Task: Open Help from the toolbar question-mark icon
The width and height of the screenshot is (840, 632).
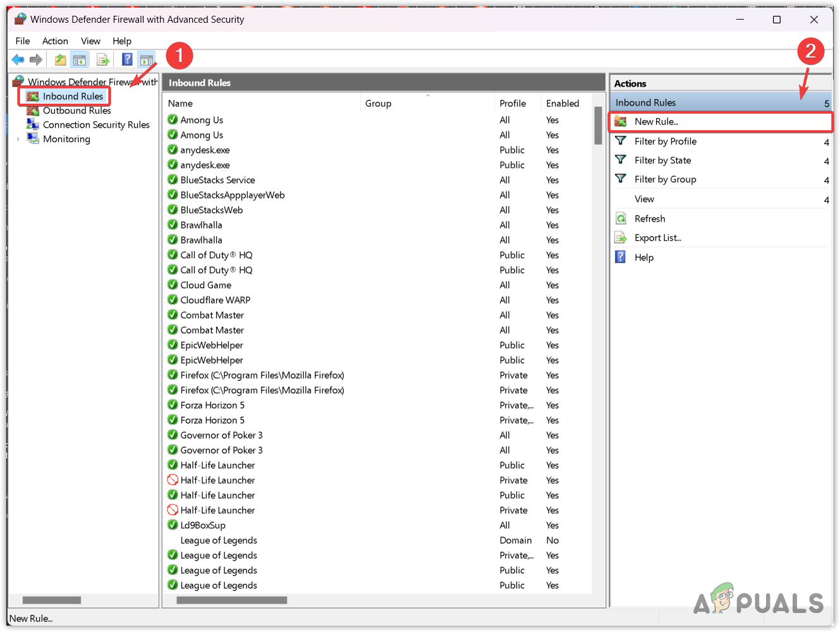Action: (x=127, y=59)
